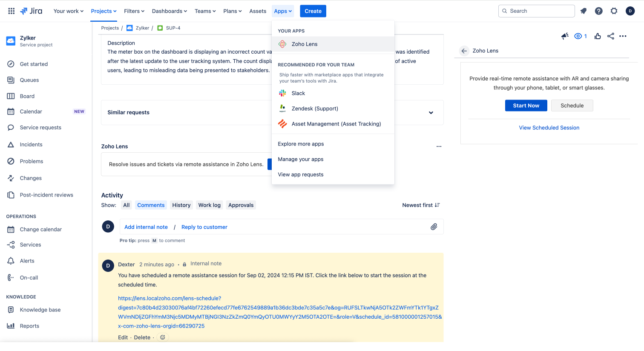Click the Schedule button

click(x=572, y=106)
